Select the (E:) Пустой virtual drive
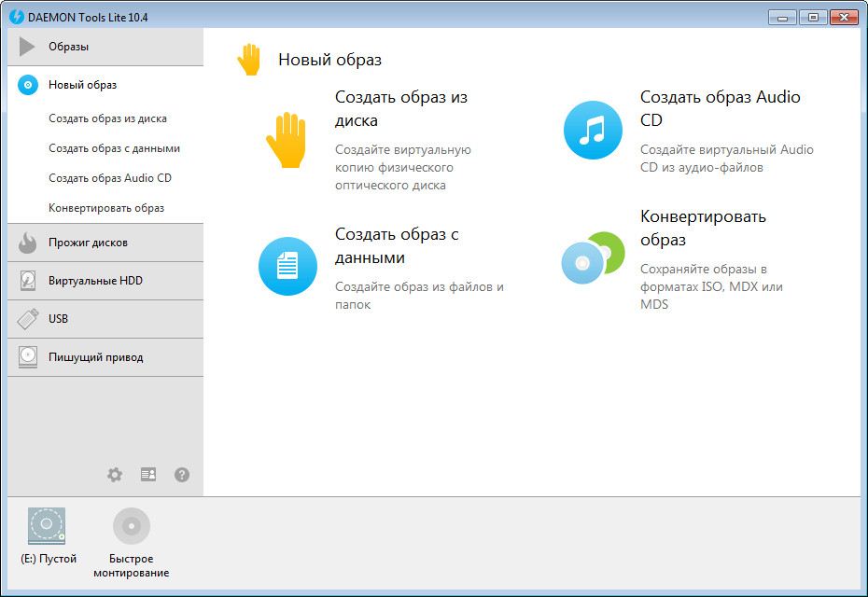Screen dimensions: 868x597 tap(47, 525)
